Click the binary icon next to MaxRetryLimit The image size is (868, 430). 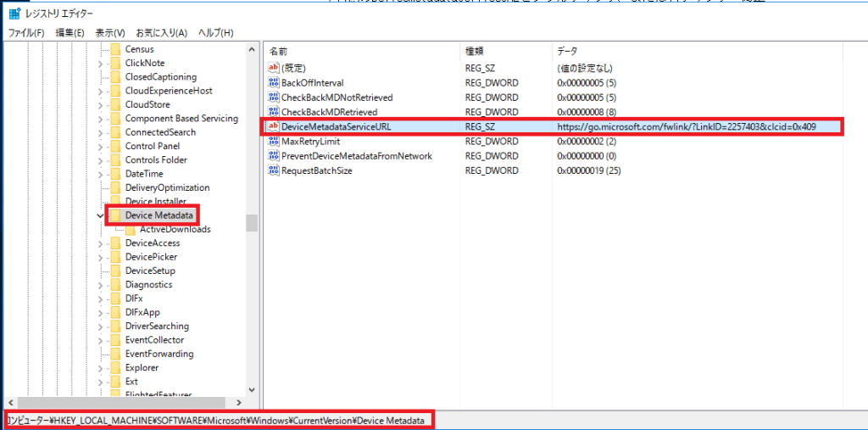tap(273, 142)
